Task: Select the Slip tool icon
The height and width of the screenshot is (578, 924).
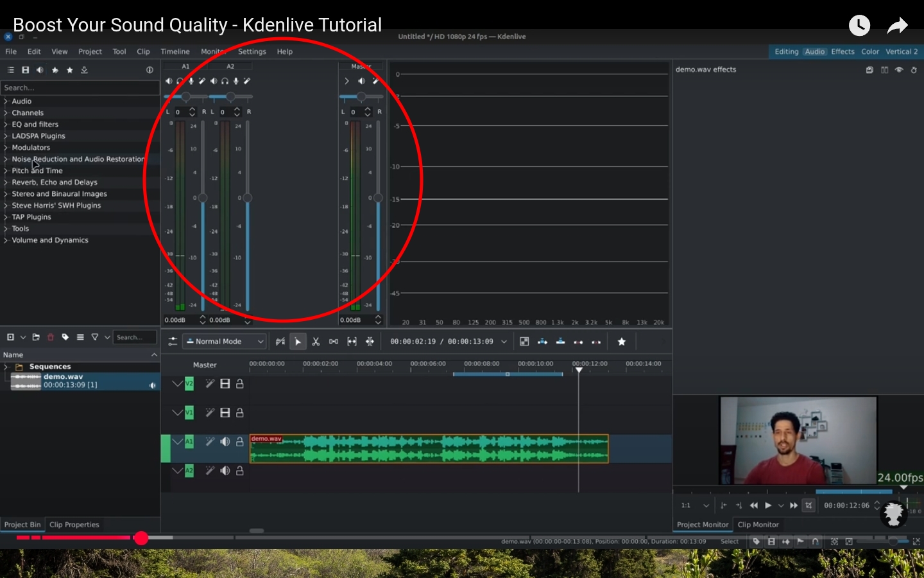Action: pos(352,342)
